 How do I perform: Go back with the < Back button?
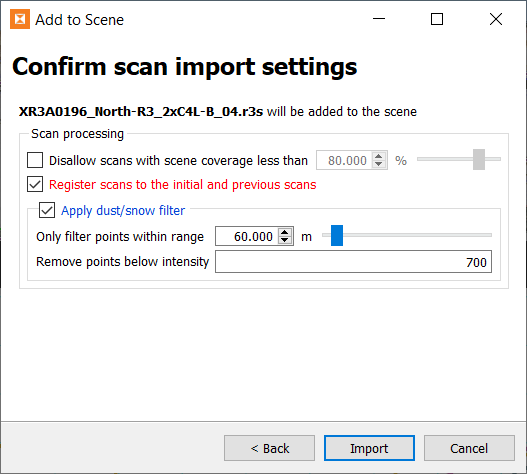tap(270, 448)
